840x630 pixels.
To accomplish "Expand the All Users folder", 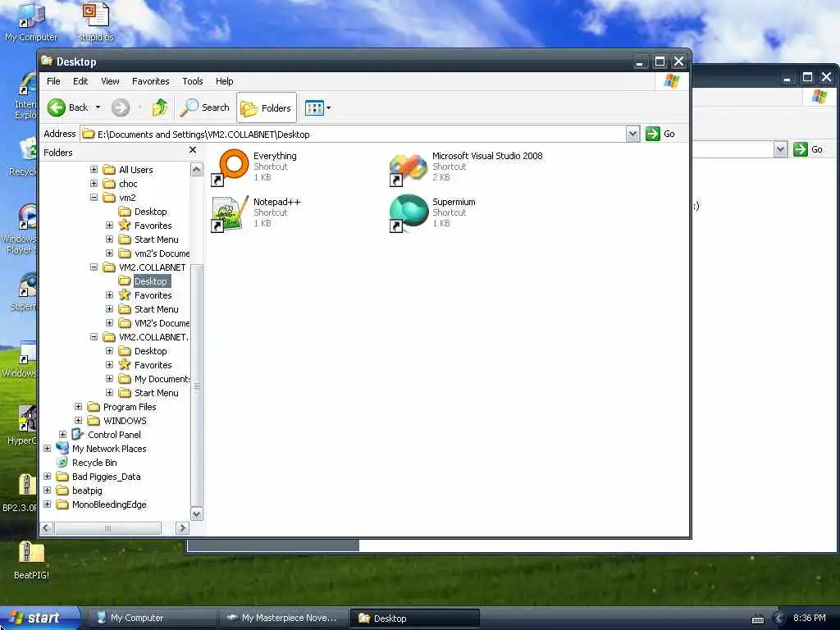I will coord(94,169).
